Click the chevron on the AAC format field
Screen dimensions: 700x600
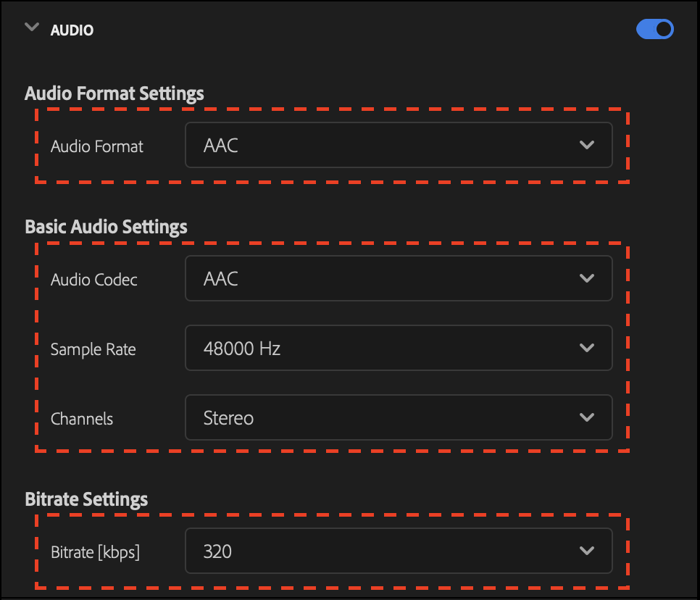(x=587, y=145)
